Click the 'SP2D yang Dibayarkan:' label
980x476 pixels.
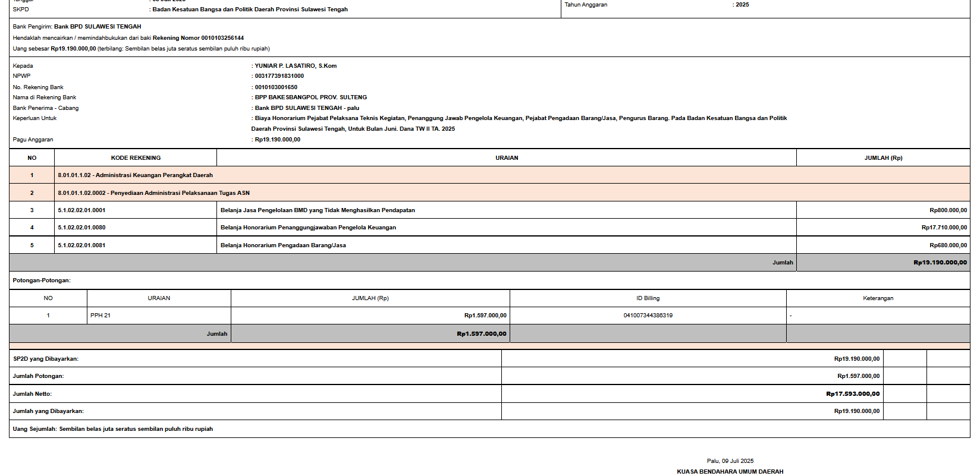(46, 359)
